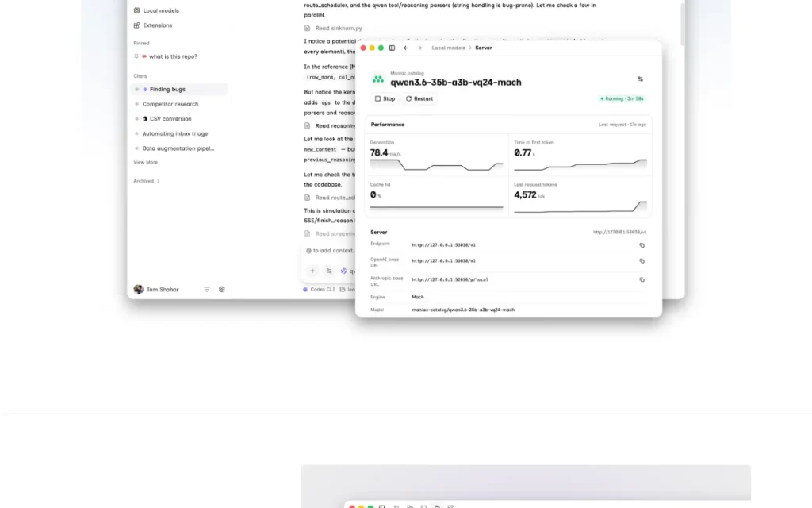Open Tom Shahar's user profile
The width and height of the screenshot is (812, 508).
[x=156, y=289]
